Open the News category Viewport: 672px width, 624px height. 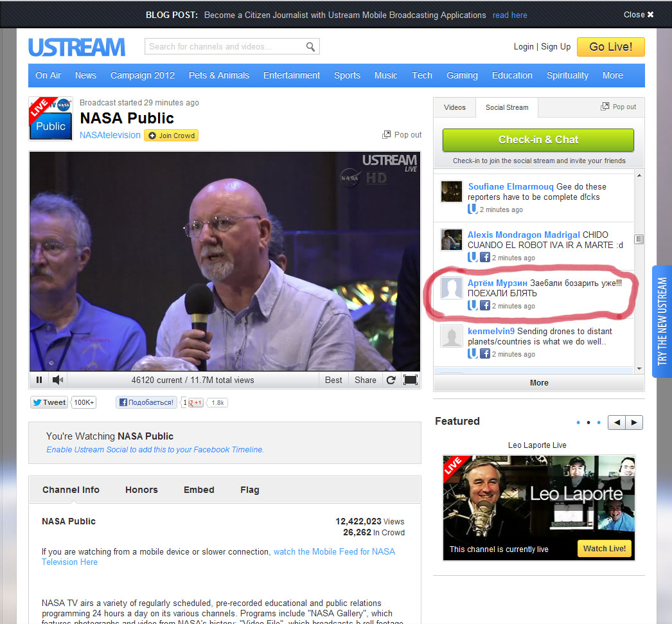click(x=85, y=75)
